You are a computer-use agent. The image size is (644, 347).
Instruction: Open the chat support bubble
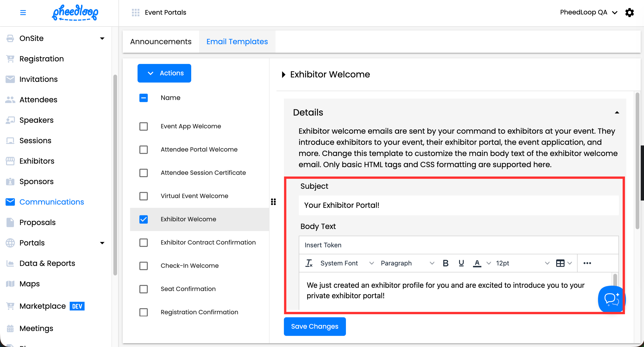click(x=611, y=299)
